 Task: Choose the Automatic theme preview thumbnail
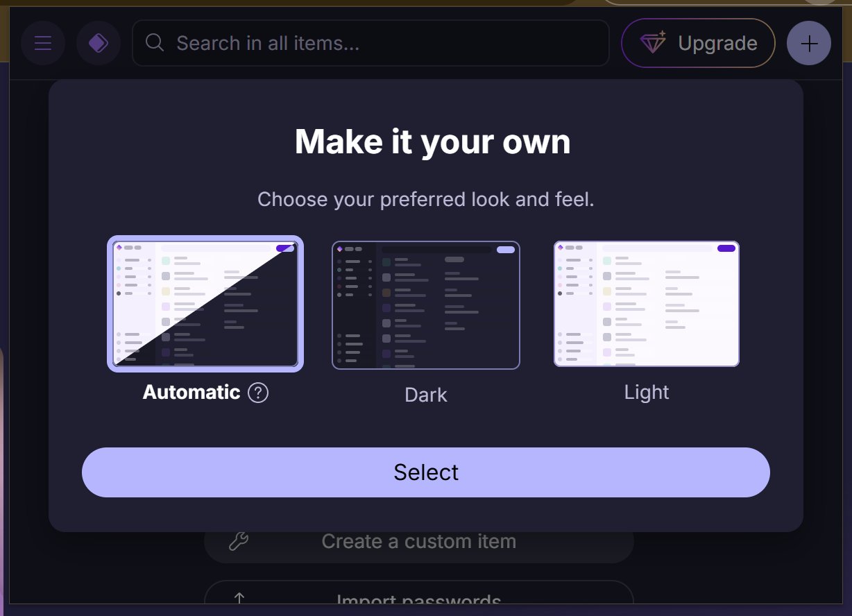click(205, 304)
